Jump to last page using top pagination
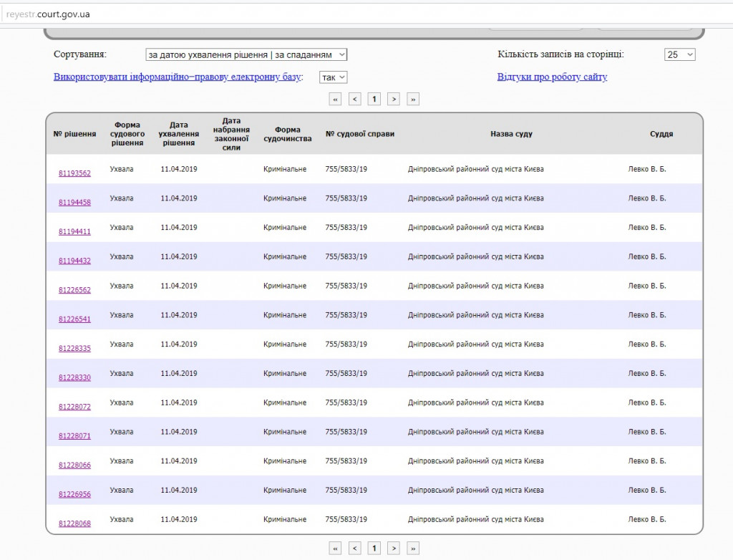733x560 pixels. (x=412, y=99)
